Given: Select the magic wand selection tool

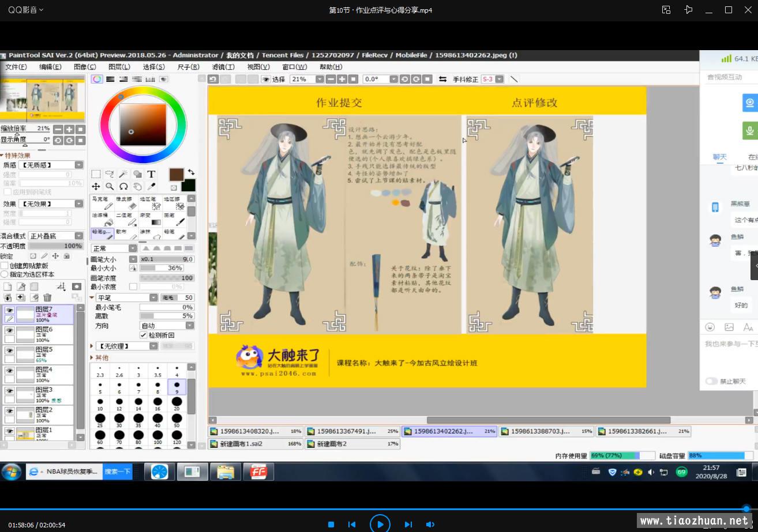Looking at the screenshot, I should [123, 174].
